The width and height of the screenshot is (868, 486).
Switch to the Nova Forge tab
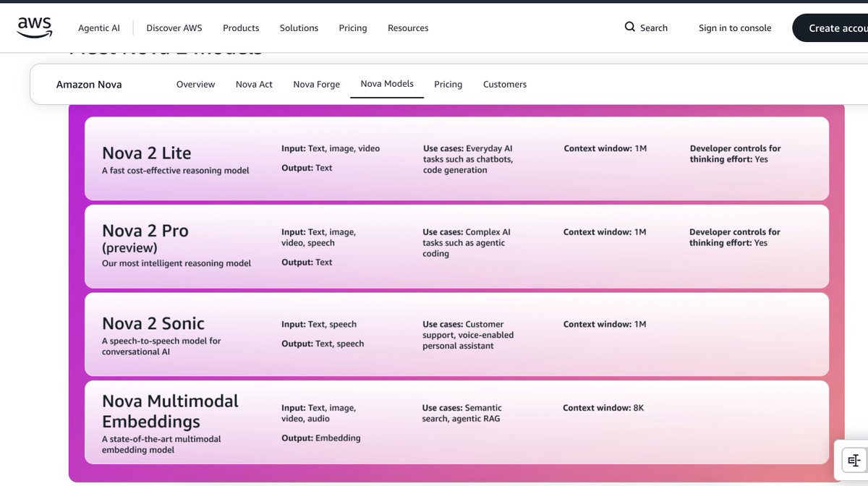tap(316, 85)
